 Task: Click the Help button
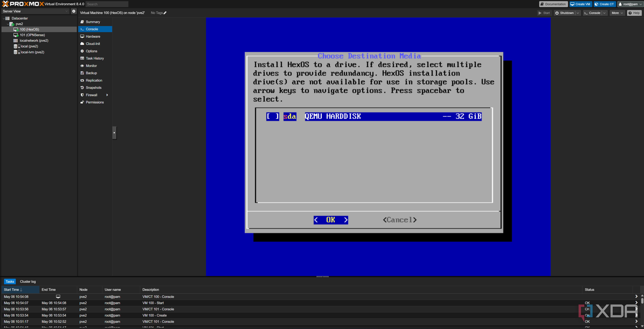tap(634, 13)
